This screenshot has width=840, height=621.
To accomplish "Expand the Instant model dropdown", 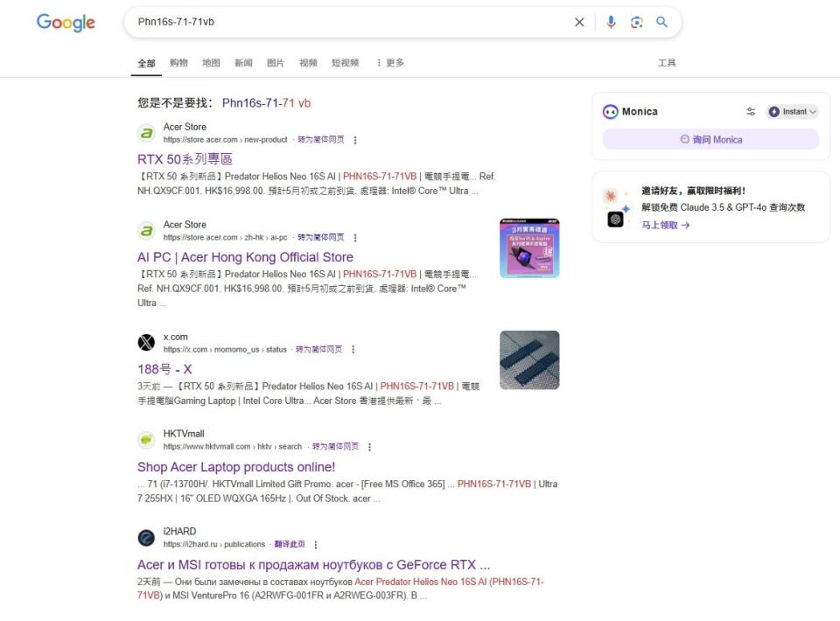I will pyautogui.click(x=793, y=111).
